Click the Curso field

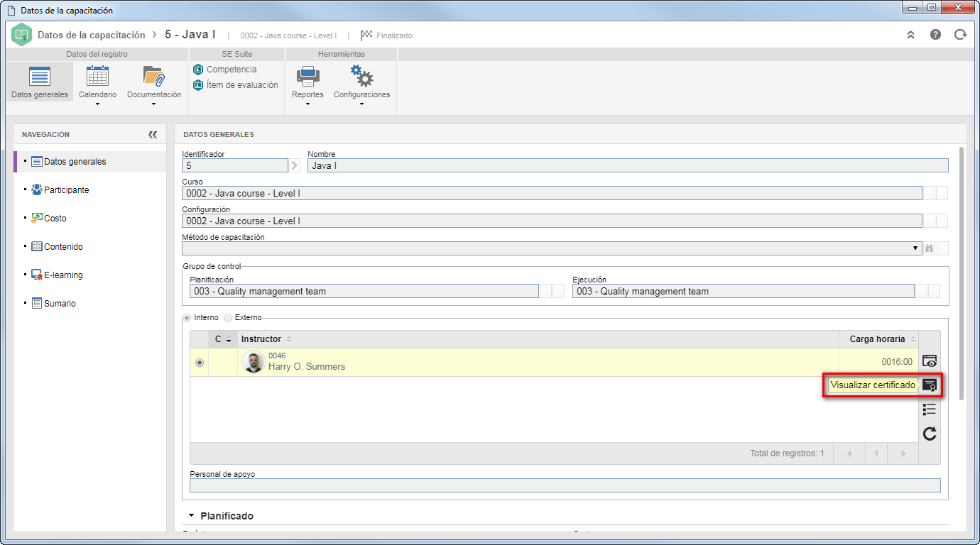552,193
